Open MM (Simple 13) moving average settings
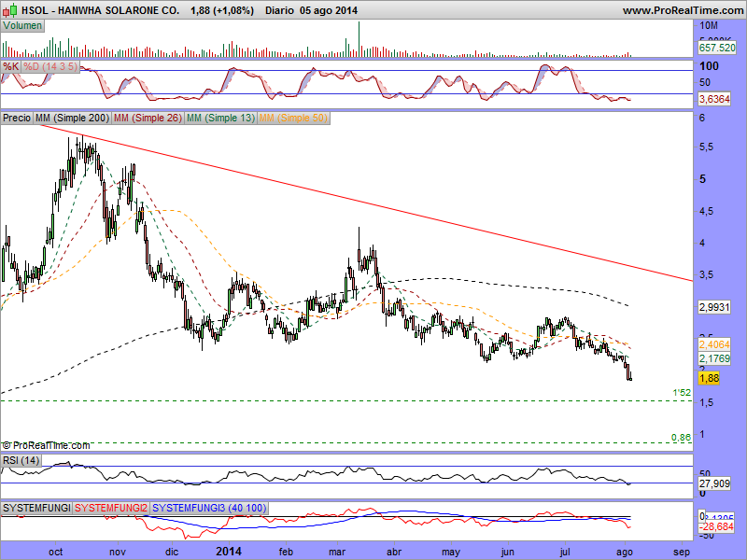Image resolution: width=747 pixels, height=560 pixels. [220, 118]
